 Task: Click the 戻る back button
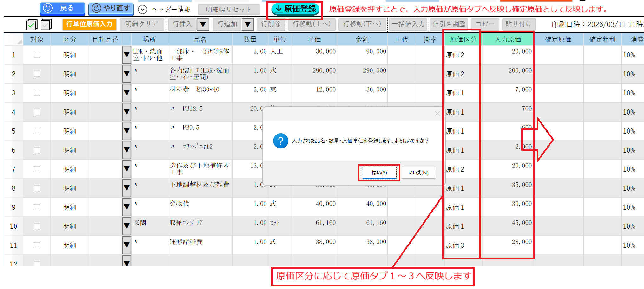pyautogui.click(x=62, y=8)
